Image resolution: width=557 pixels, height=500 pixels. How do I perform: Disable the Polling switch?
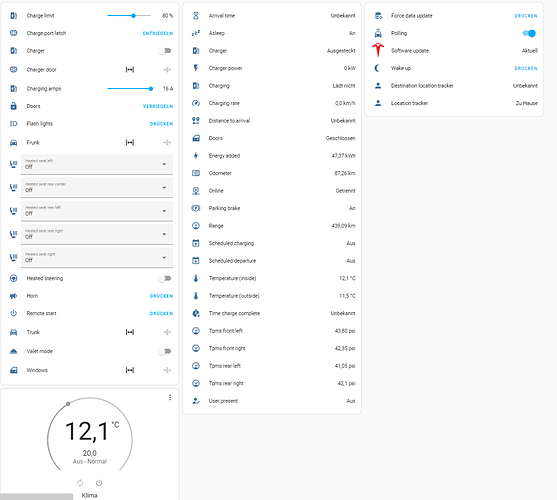coord(529,33)
